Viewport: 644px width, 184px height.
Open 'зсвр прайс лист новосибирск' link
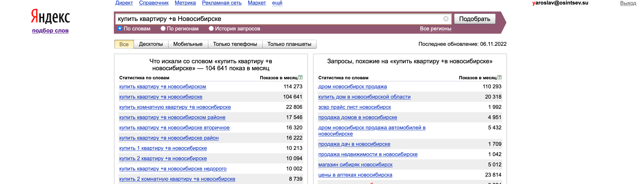(355, 107)
